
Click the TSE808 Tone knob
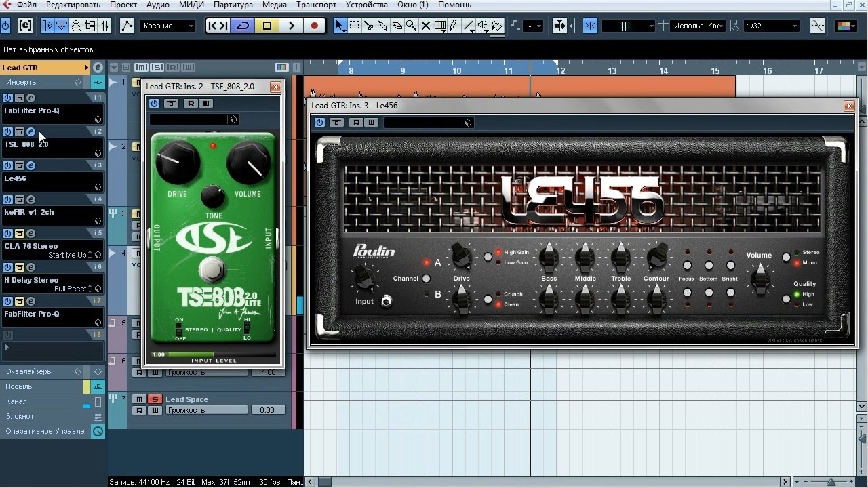213,197
